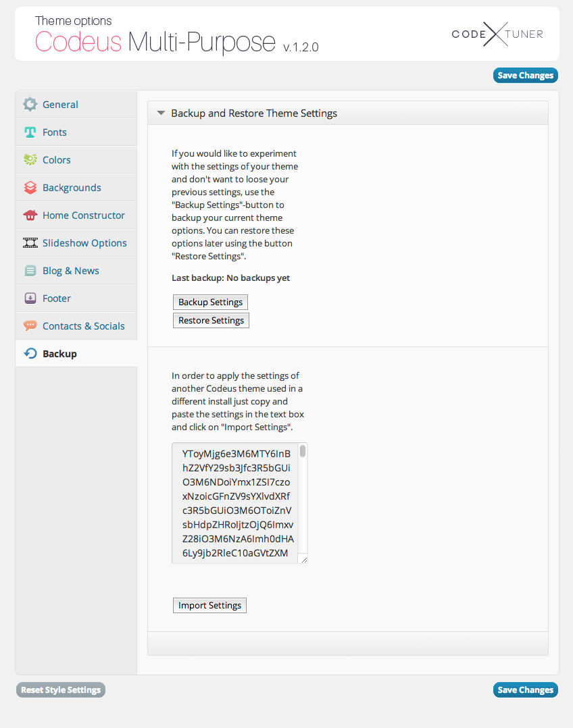Select the General settings gear icon
The width and height of the screenshot is (573, 728).
coord(30,104)
